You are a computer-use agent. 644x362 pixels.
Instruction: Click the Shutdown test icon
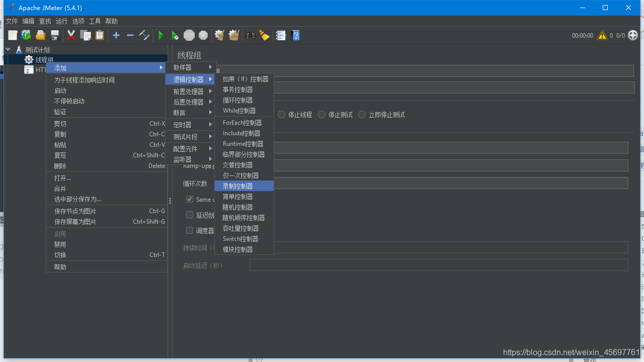(x=203, y=35)
